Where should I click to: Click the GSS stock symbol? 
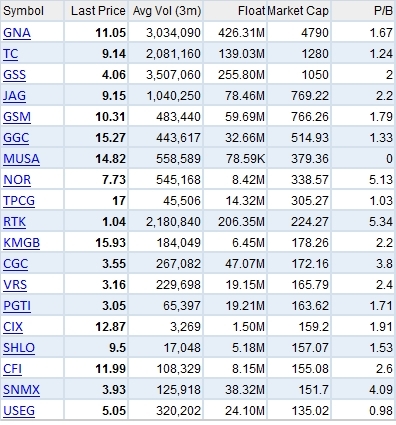click(14, 75)
